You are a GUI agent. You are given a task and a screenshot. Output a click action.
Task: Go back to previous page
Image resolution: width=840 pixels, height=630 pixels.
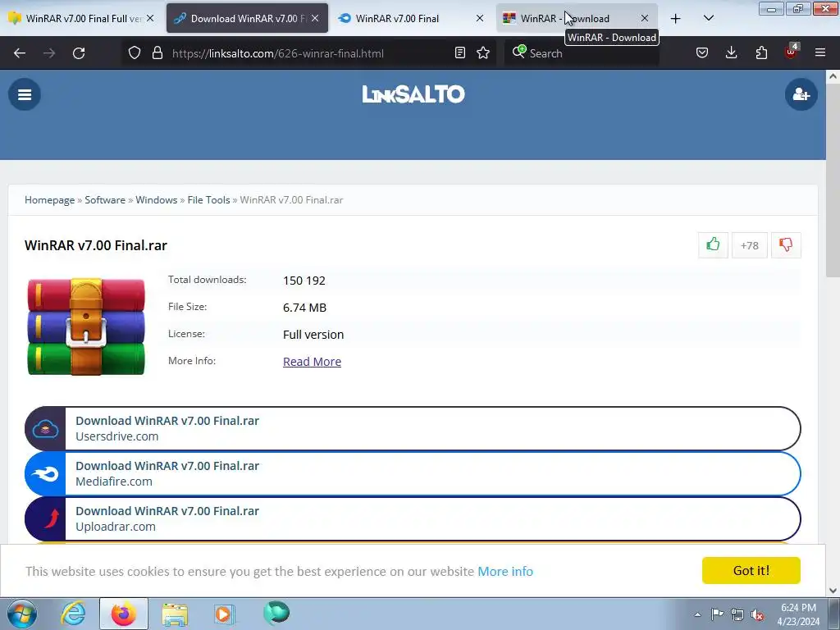[x=20, y=53]
